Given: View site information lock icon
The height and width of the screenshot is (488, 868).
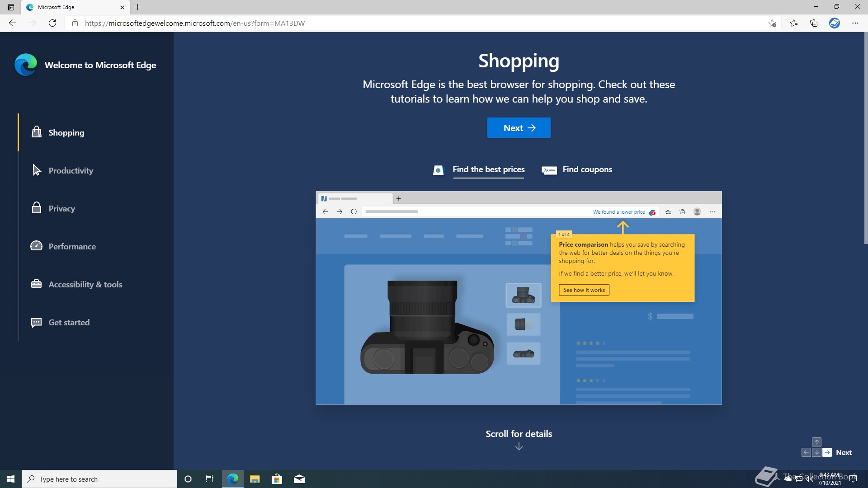Looking at the screenshot, I should tap(75, 23).
